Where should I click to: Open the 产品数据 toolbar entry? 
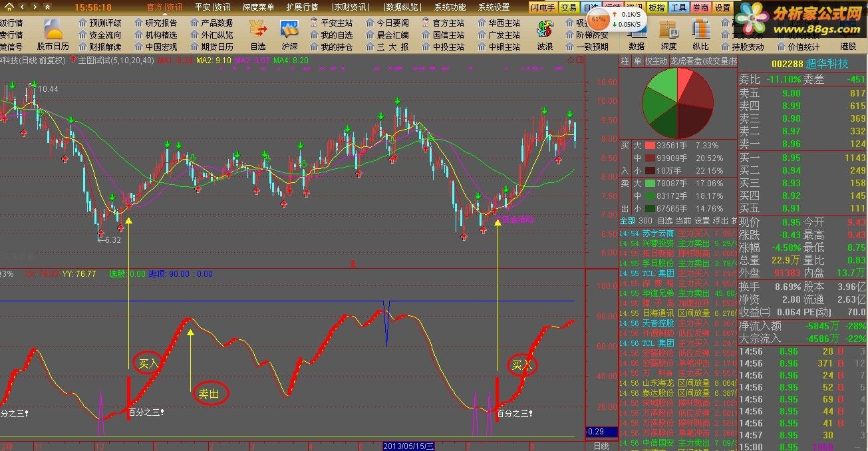(212, 23)
